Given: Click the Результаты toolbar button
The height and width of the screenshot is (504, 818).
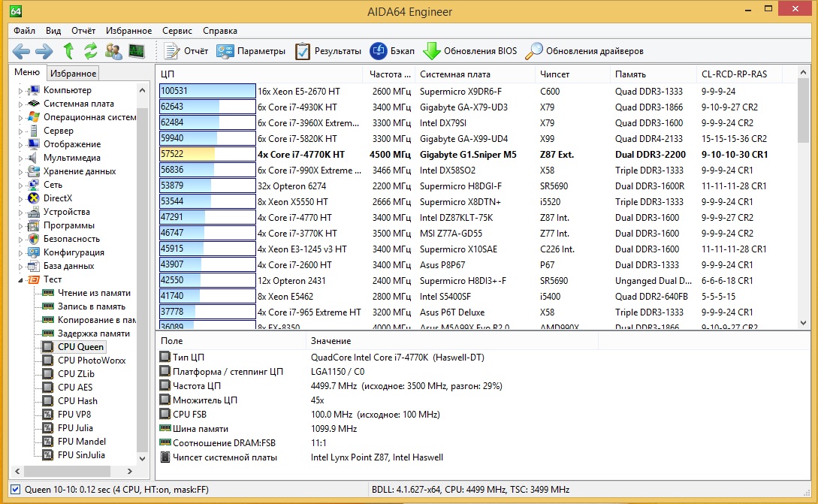Looking at the screenshot, I should (x=328, y=51).
